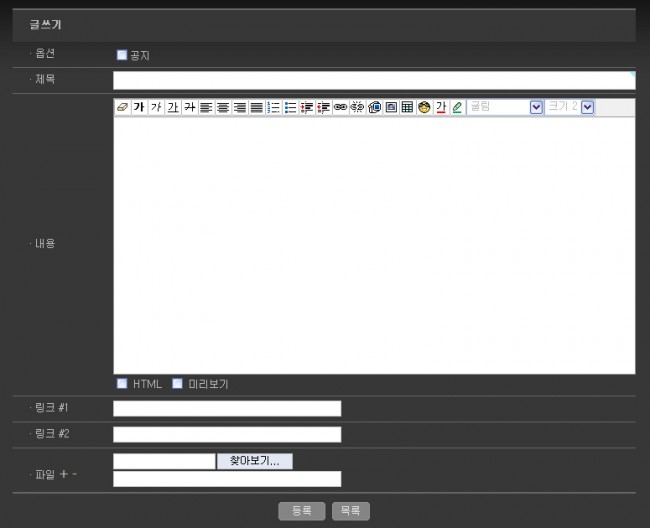Toggle bold text formatting
The width and height of the screenshot is (650, 528).
(139, 107)
